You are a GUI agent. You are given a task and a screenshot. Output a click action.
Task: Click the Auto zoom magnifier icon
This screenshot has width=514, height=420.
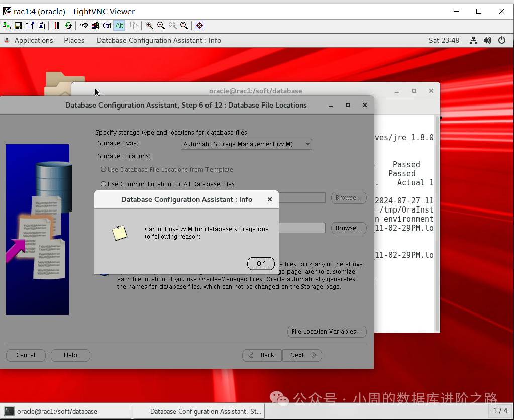tap(184, 26)
